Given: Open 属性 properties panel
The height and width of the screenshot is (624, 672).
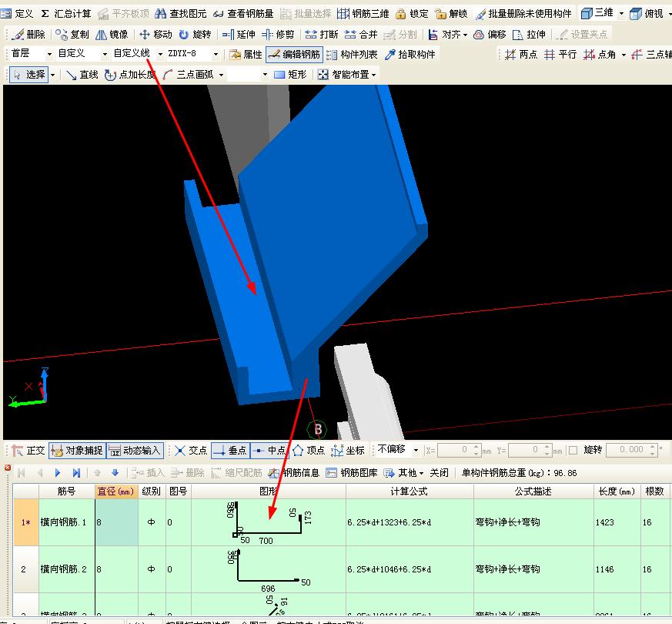Looking at the screenshot, I should (x=246, y=55).
